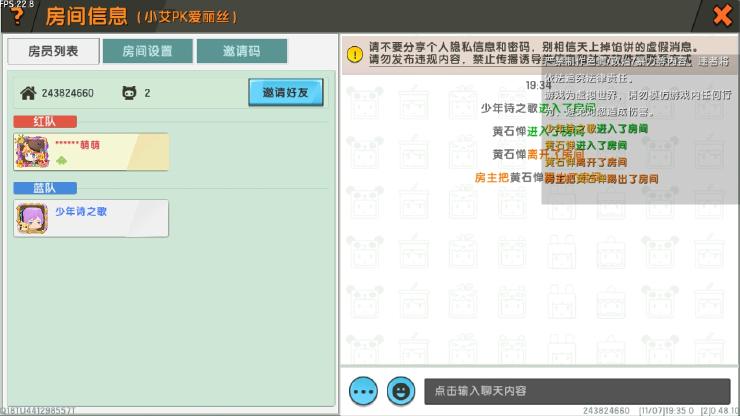The image size is (740, 416).
Task: Click the player count cat icon
Action: pyautogui.click(x=128, y=94)
